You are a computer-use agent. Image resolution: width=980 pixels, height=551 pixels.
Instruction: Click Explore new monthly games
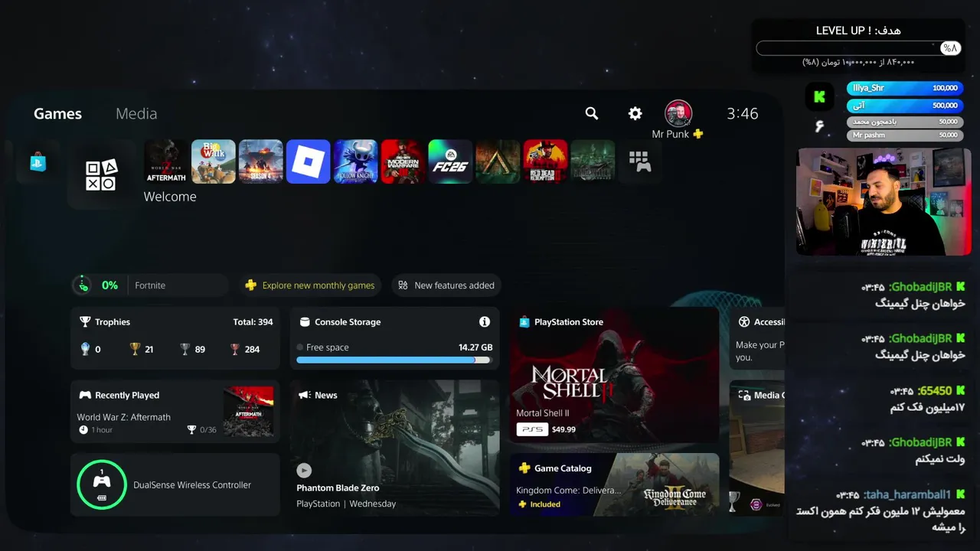(310, 285)
